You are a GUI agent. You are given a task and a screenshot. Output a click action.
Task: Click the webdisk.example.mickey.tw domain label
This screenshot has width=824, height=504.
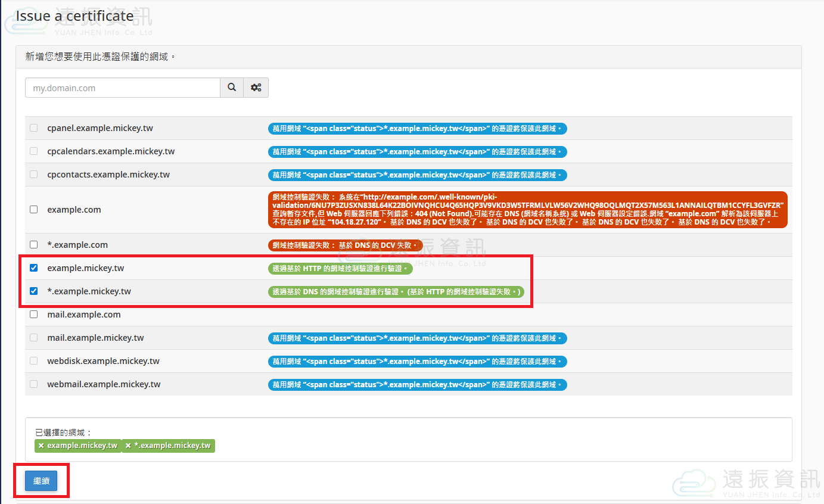point(103,361)
